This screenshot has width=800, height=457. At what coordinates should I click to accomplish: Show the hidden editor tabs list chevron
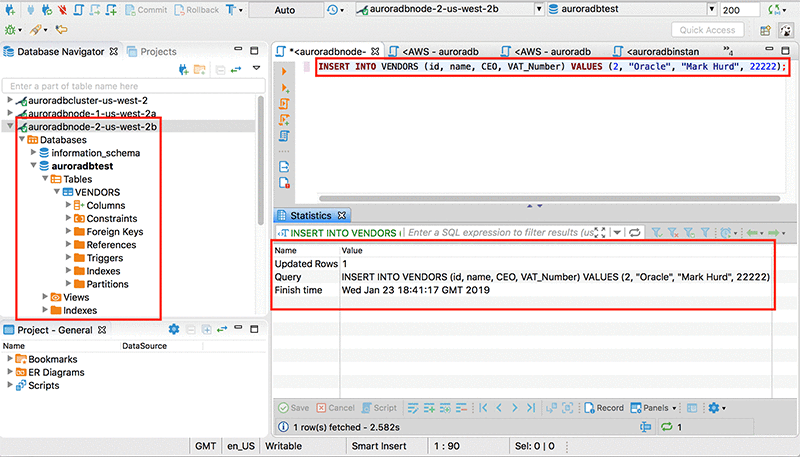[x=728, y=50]
